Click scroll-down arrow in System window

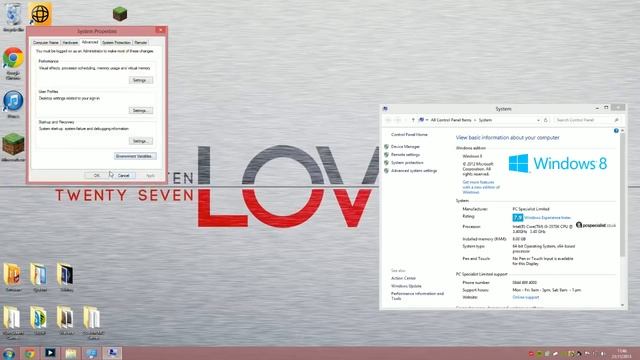click(x=622, y=305)
